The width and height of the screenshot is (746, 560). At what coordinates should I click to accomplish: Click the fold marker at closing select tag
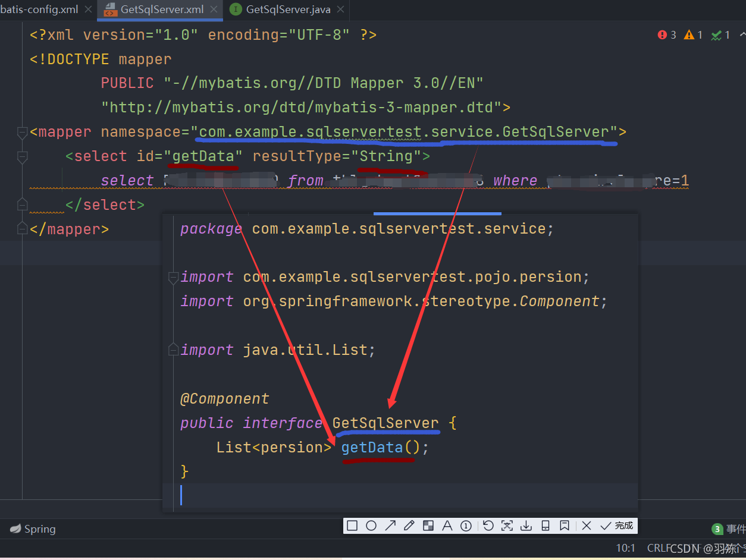(x=22, y=205)
